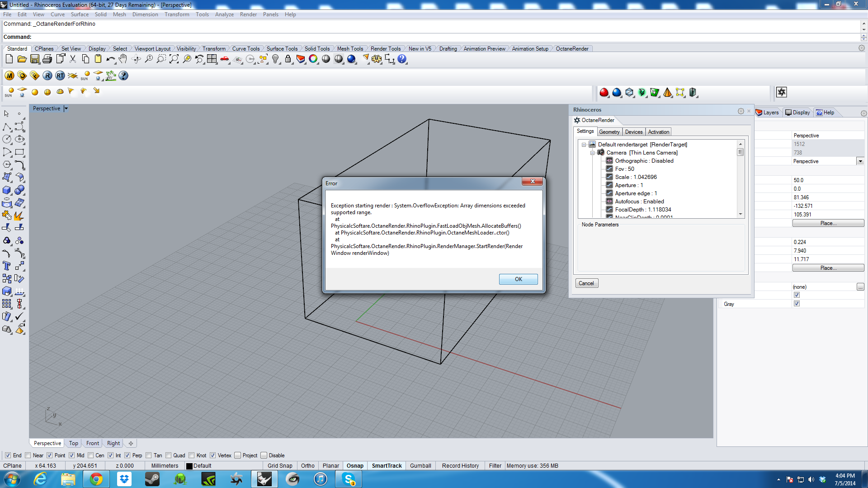This screenshot has width=868, height=488.
Task: Open the Perspective projection dropdown arrow
Action: tap(860, 161)
